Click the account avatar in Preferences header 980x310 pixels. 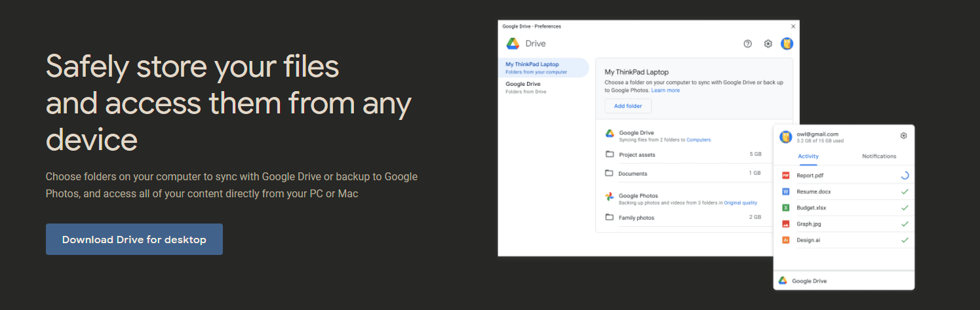click(x=787, y=44)
